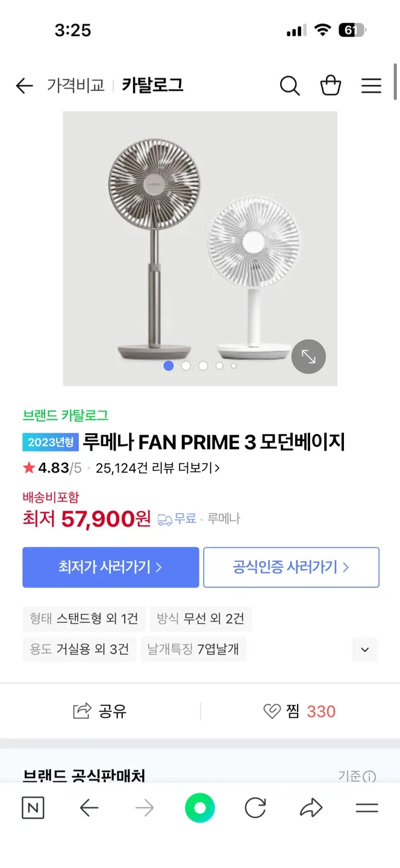Open the 기준 info icon
The width and height of the screenshot is (400, 868).
point(369,777)
